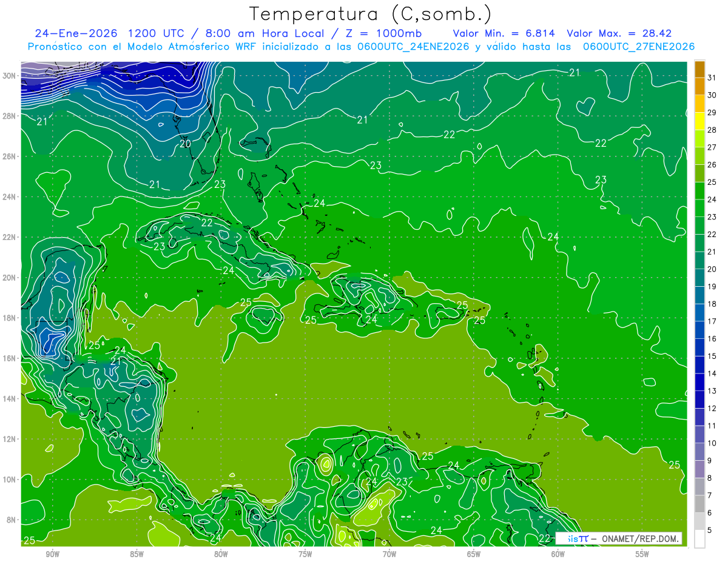Click the purple swatch between legend values 9 and 10

tap(699, 452)
